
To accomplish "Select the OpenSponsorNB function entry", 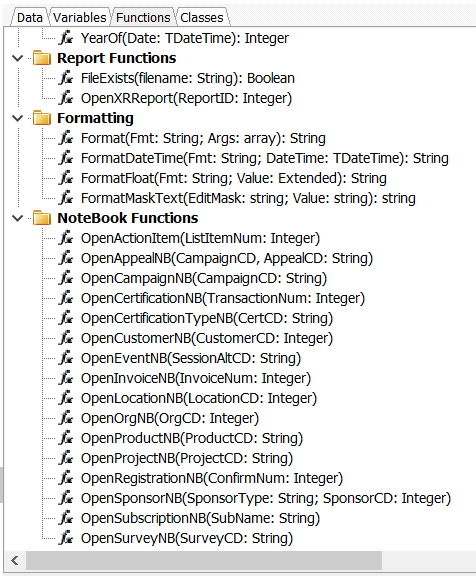I will [266, 498].
